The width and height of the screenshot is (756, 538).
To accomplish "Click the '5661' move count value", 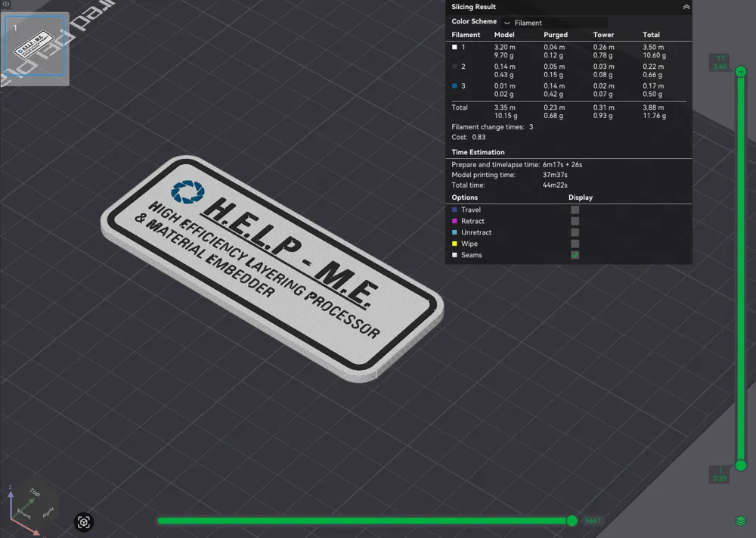I will click(x=593, y=521).
